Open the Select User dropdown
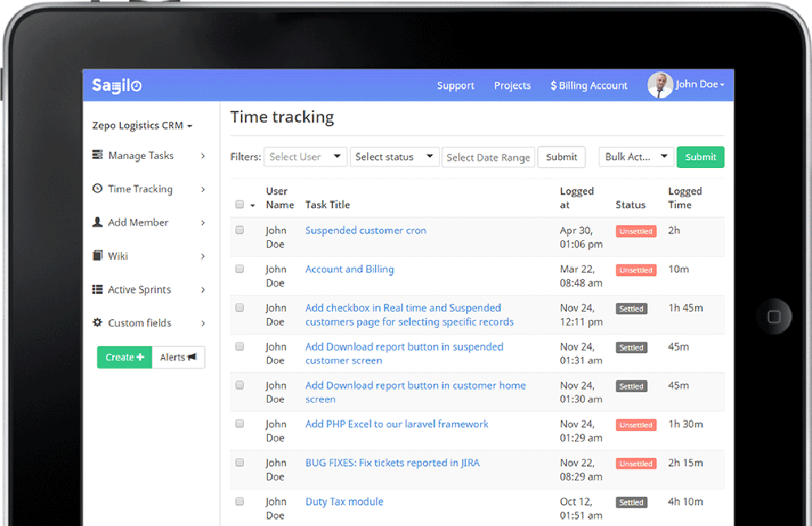 [304, 156]
